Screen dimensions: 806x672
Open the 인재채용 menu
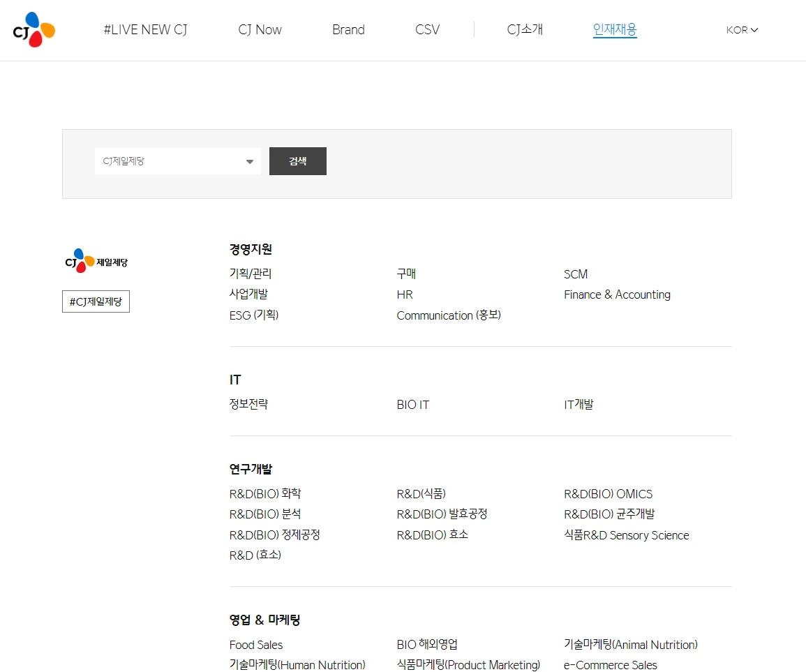615,30
